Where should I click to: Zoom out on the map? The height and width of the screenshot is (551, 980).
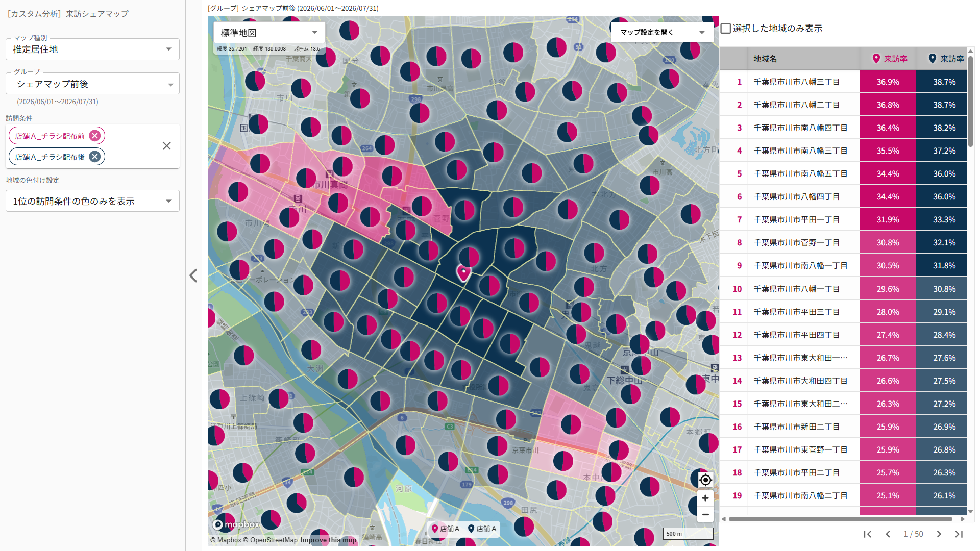(x=705, y=514)
